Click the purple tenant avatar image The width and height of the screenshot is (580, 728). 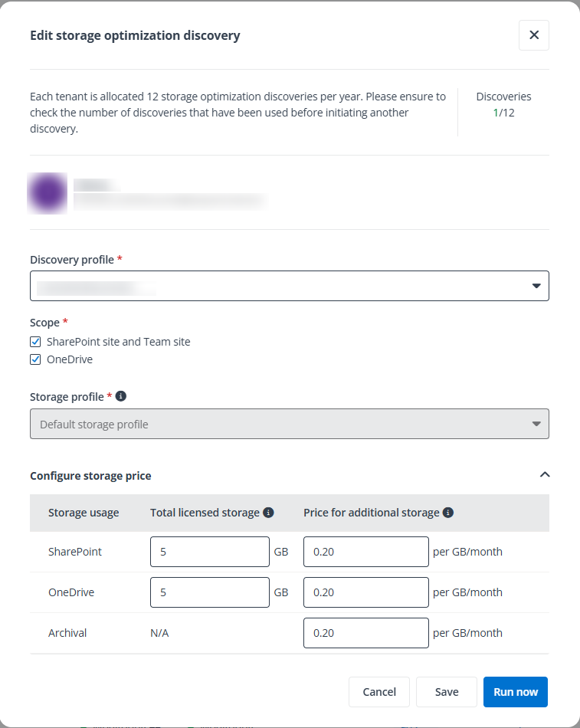[x=48, y=193]
